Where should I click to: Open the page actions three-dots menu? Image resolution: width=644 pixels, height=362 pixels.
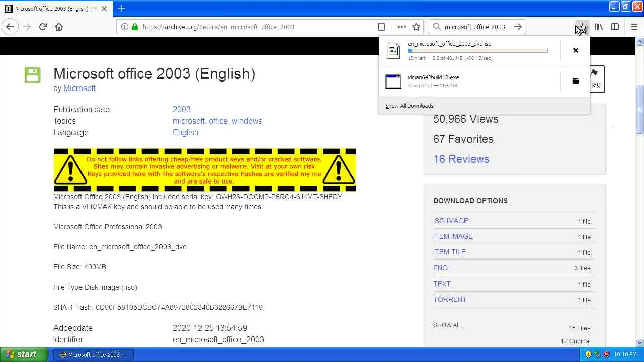(x=401, y=27)
